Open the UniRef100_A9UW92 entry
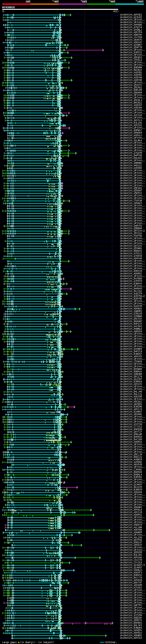Screen dimensions: 146x644 [131, 636]
